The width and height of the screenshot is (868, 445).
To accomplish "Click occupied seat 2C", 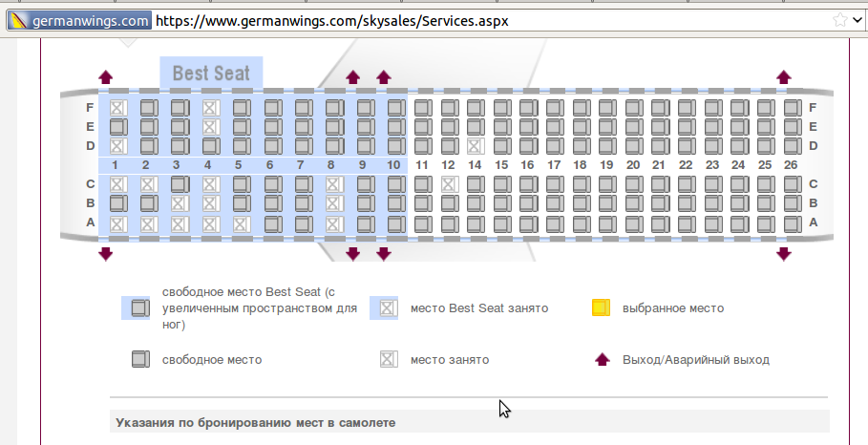I will tap(149, 183).
